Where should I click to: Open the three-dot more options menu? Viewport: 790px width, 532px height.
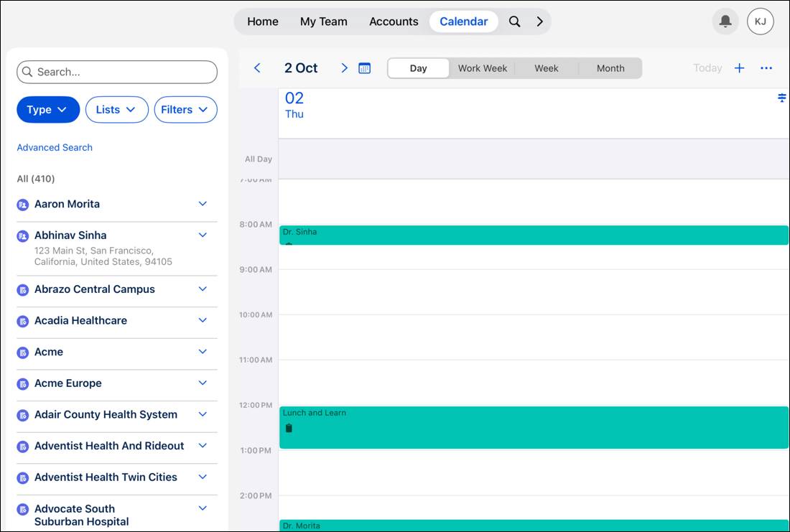766,68
